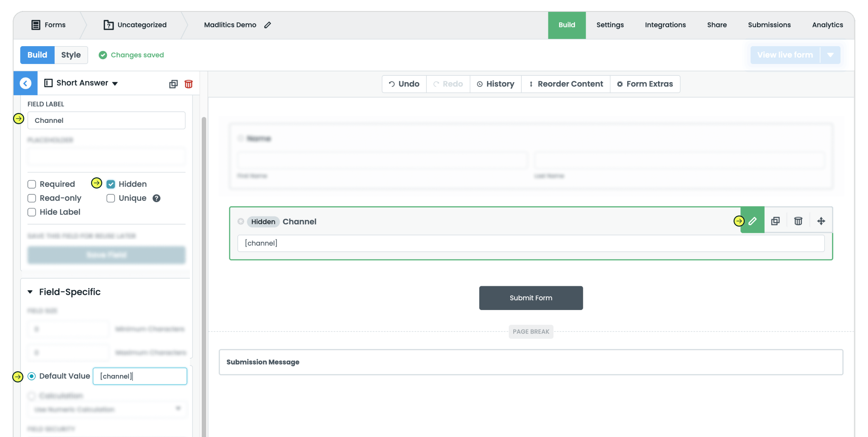Open Reorder Content

tap(566, 84)
